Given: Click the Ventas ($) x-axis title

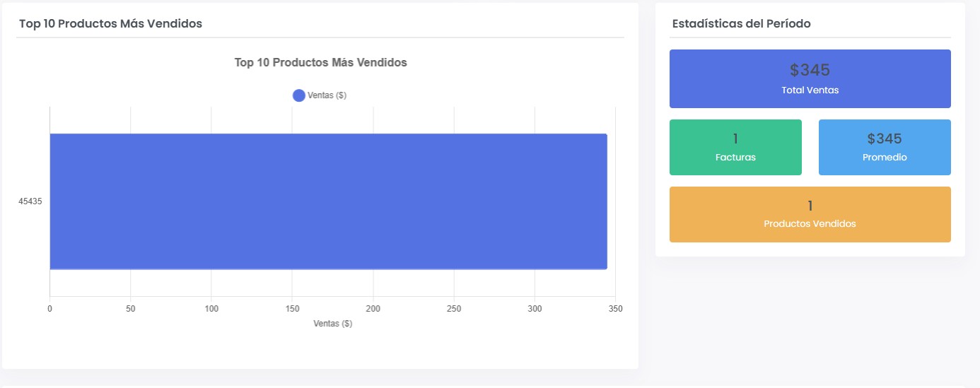Looking at the screenshot, I should pos(332,324).
